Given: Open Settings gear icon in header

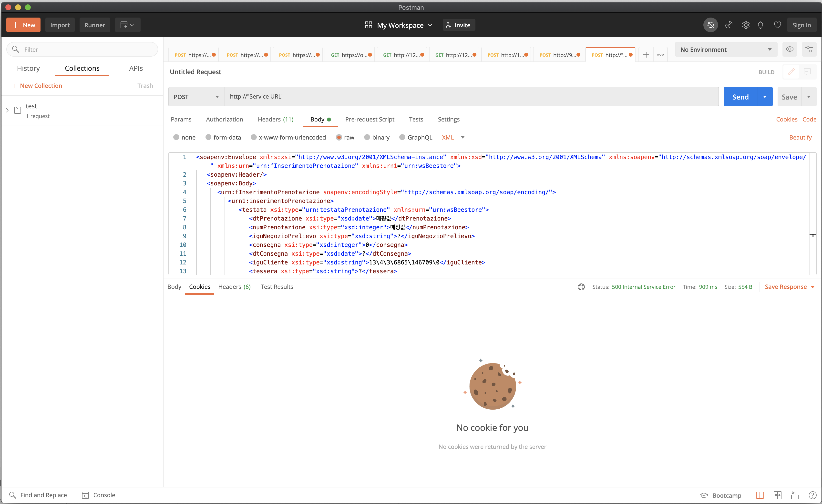Looking at the screenshot, I should [x=746, y=25].
